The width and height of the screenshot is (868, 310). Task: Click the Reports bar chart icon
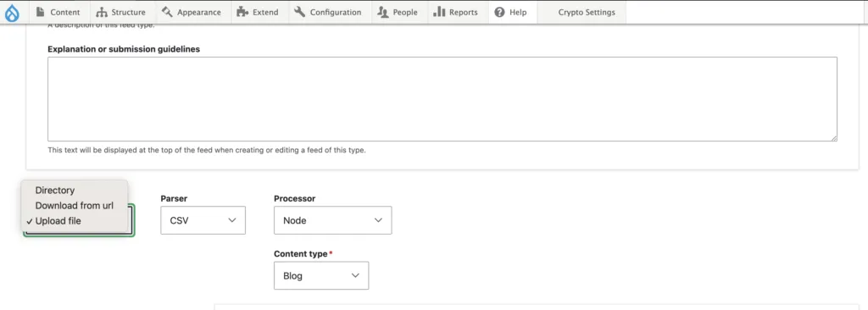pos(439,12)
